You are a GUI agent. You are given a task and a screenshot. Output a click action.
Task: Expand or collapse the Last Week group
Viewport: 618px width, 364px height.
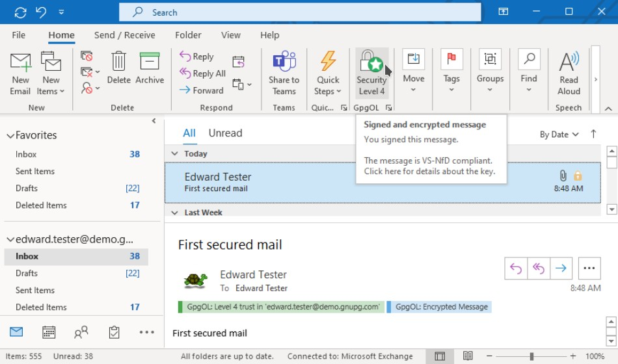[x=174, y=213]
